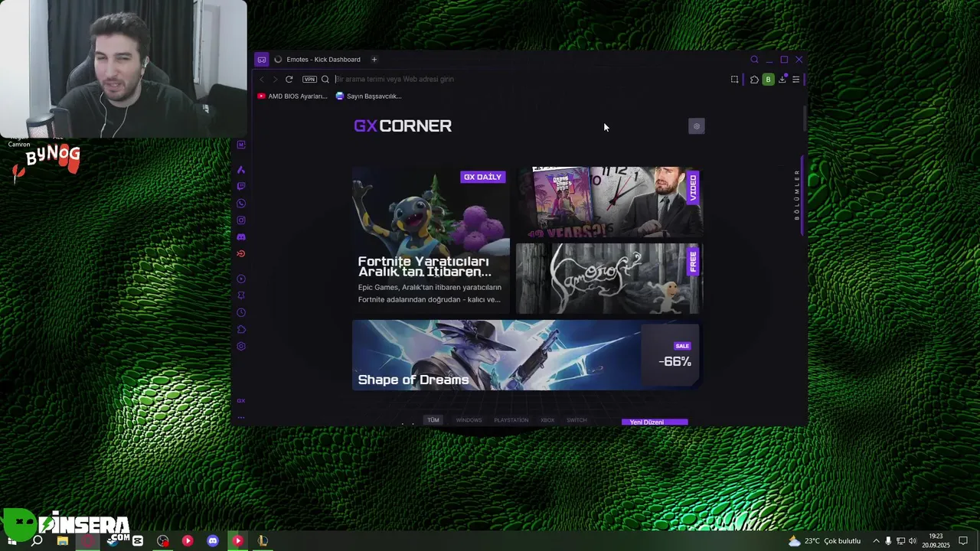Open the weather widget showing 23°C Çok bulutlu

tap(824, 541)
